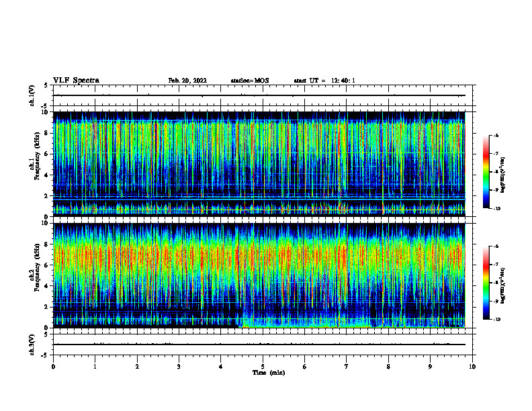Click tick label "7" on the Time axis

click(347, 367)
